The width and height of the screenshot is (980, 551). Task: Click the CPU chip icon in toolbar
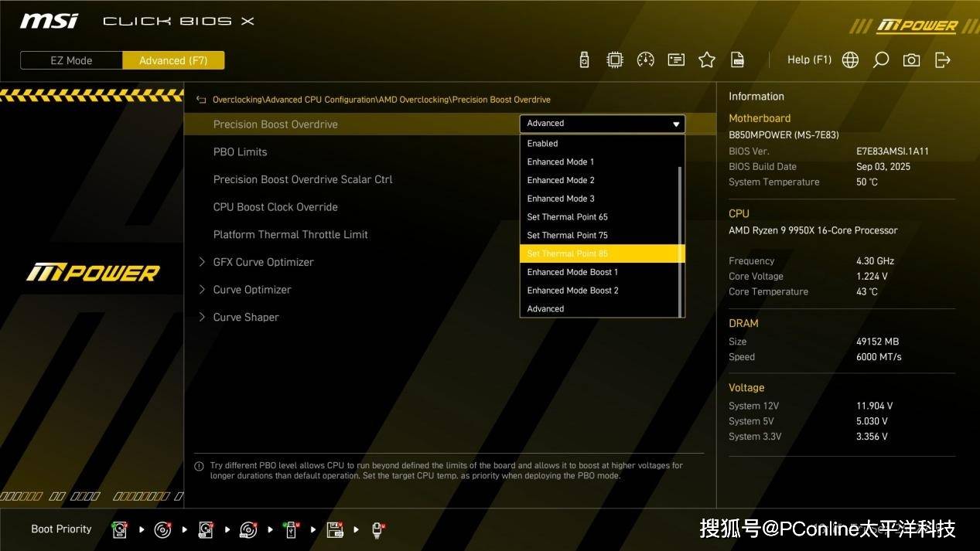[x=614, y=60]
